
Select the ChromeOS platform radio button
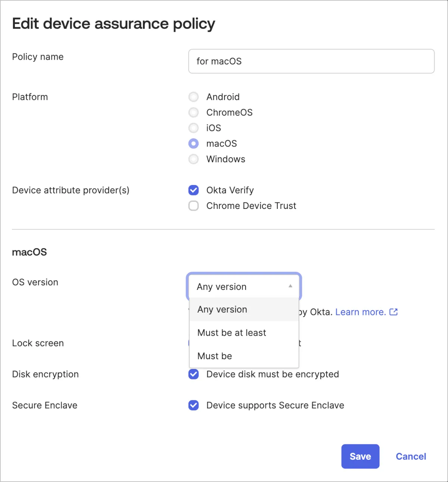193,112
